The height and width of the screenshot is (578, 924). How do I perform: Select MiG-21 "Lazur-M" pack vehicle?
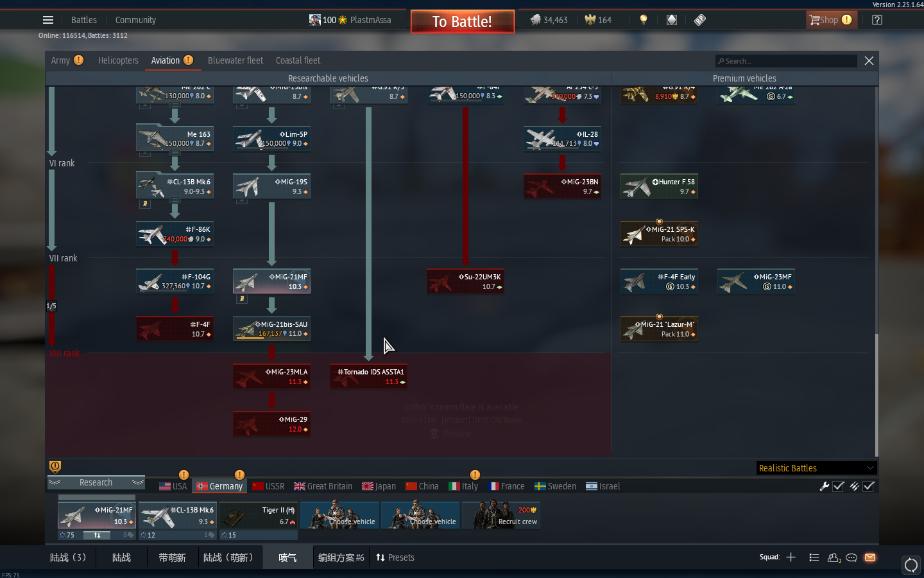[659, 329]
